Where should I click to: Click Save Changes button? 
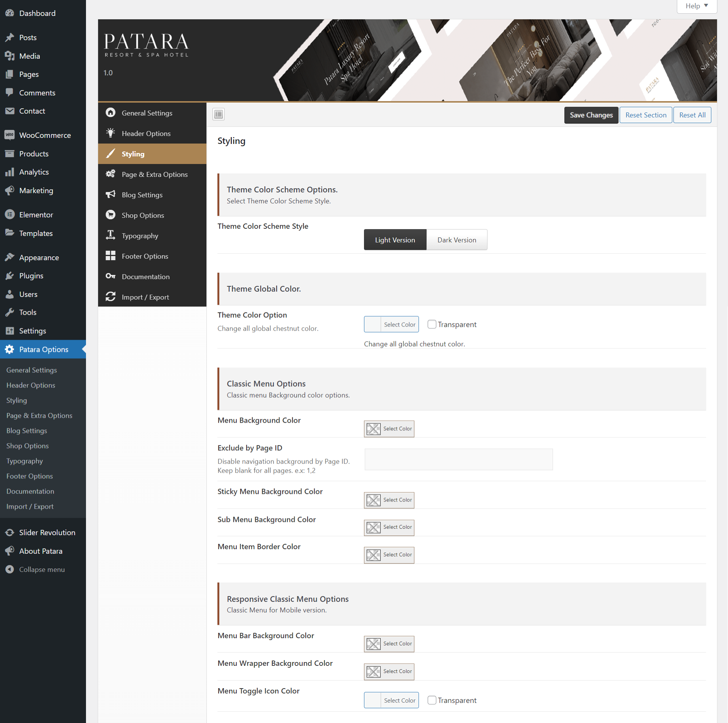click(x=591, y=114)
